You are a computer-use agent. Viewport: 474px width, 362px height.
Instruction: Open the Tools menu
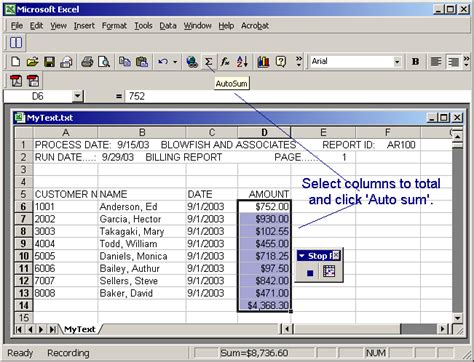click(143, 26)
